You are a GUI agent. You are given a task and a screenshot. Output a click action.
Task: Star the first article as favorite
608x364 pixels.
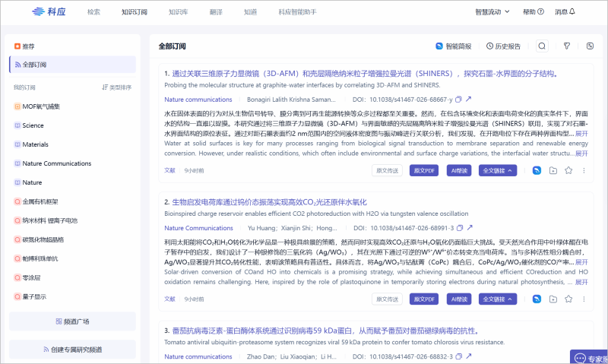click(568, 170)
